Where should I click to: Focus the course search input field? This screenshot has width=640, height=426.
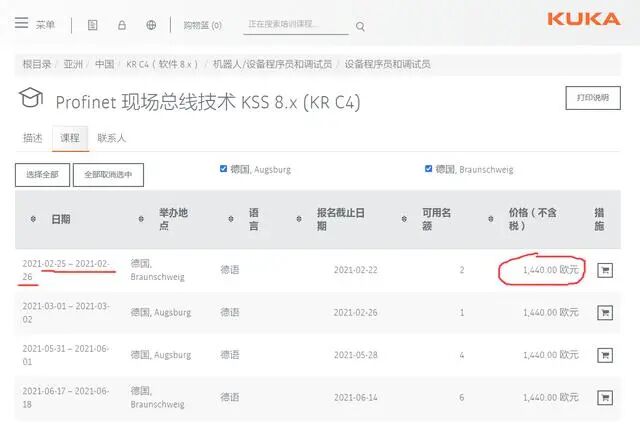pos(296,24)
